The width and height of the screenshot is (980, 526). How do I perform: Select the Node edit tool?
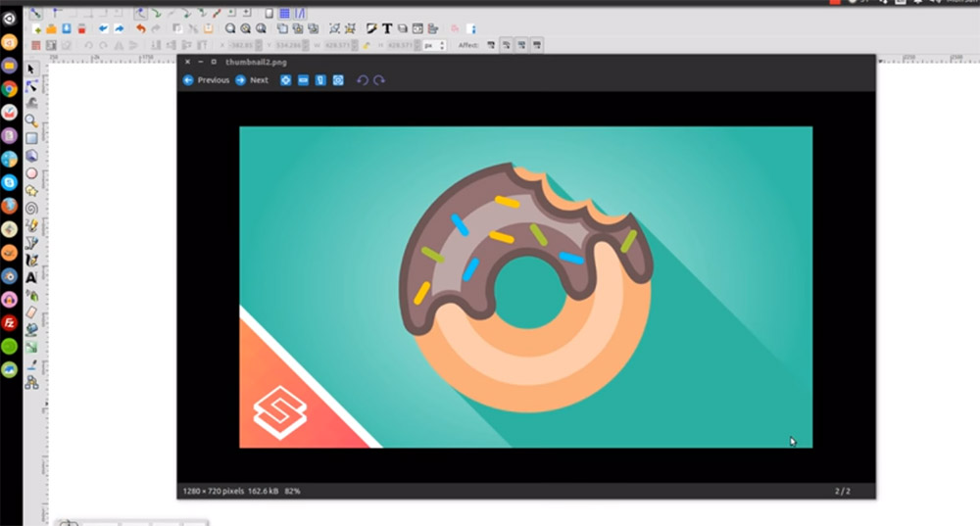point(31,85)
